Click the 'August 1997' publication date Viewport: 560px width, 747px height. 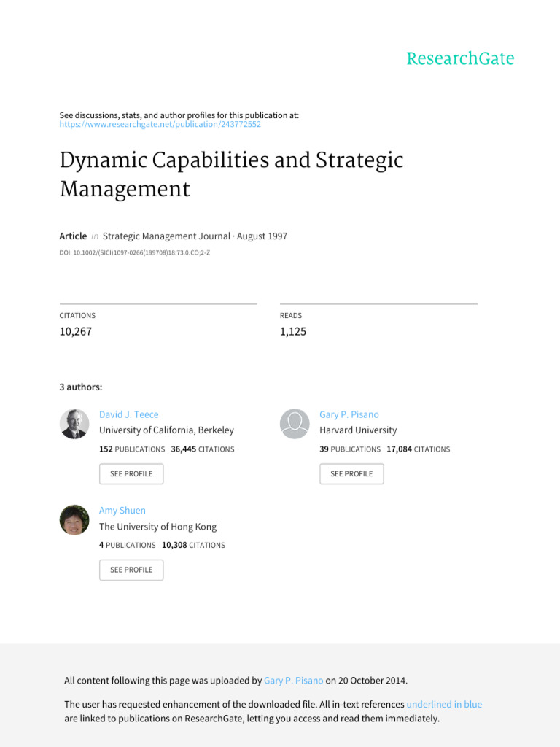262,236
